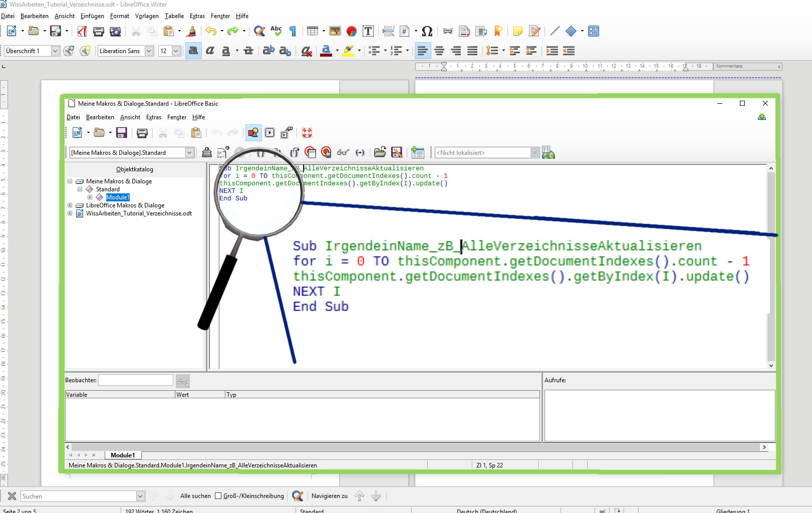
Task: Click enable watch button beside Beobachter field
Action: (x=183, y=381)
